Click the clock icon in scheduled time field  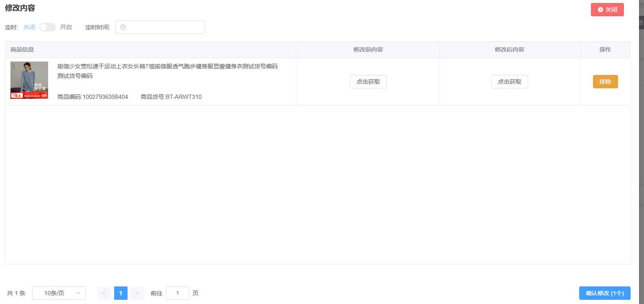(x=123, y=27)
